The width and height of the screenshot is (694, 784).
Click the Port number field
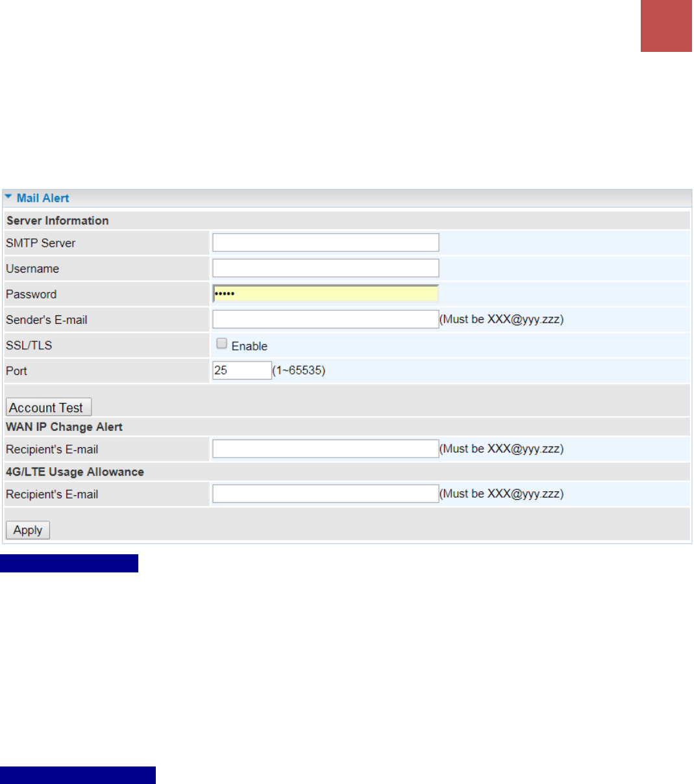click(x=242, y=371)
